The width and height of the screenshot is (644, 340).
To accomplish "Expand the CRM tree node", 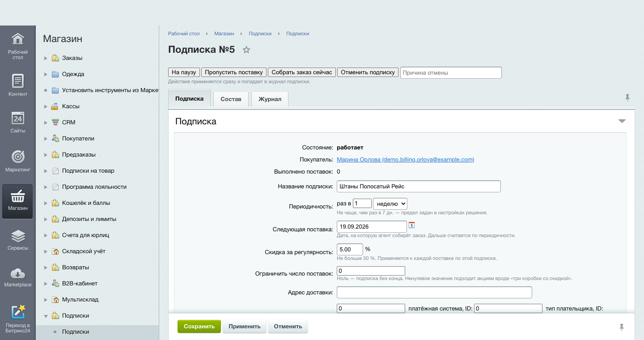I will [x=46, y=123].
